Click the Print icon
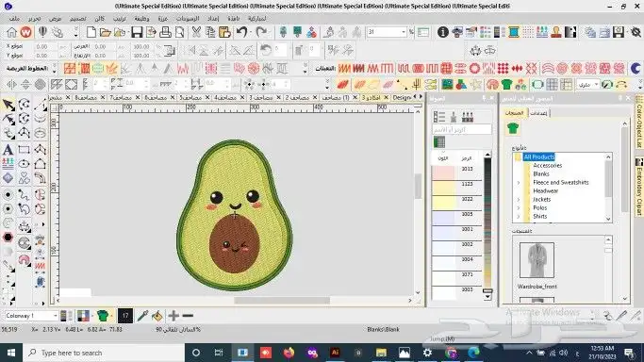Screen dimensions: 644x362 pos(165,32)
